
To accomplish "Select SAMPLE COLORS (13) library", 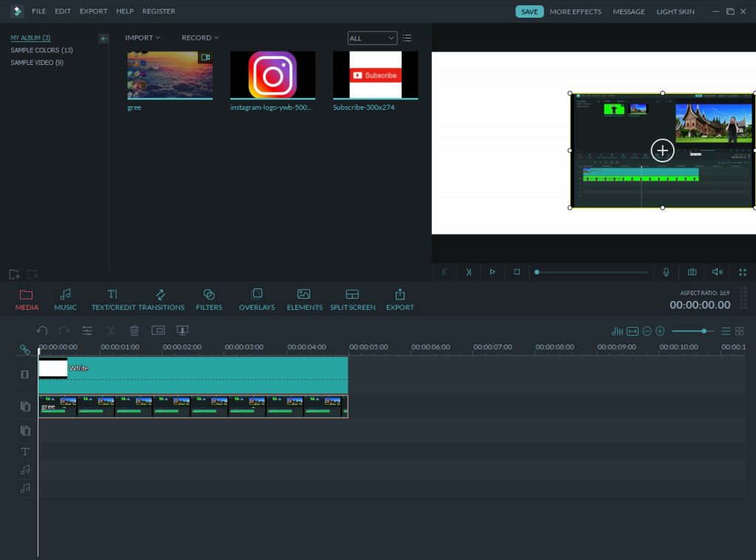I will pos(42,50).
